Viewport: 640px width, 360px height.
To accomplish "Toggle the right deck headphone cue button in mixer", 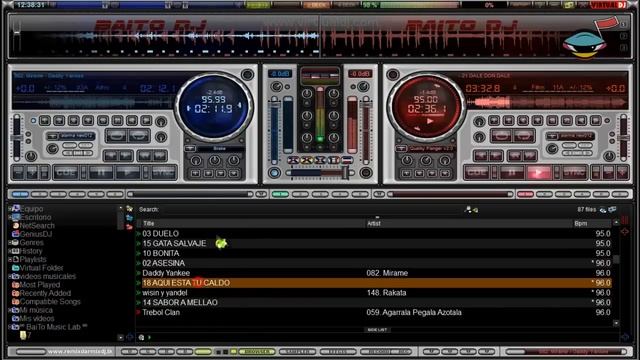I will [366, 173].
